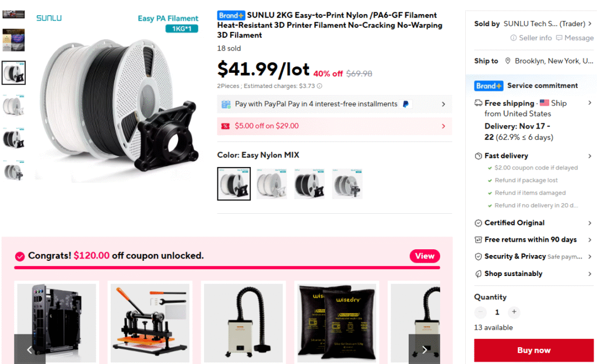
Task: Click the View coupon button
Action: (424, 256)
